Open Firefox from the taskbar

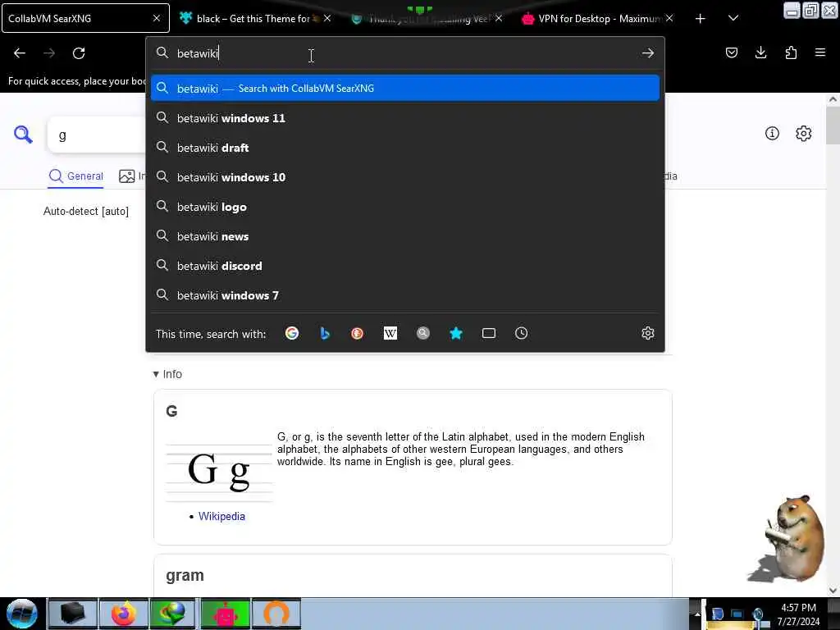click(123, 614)
